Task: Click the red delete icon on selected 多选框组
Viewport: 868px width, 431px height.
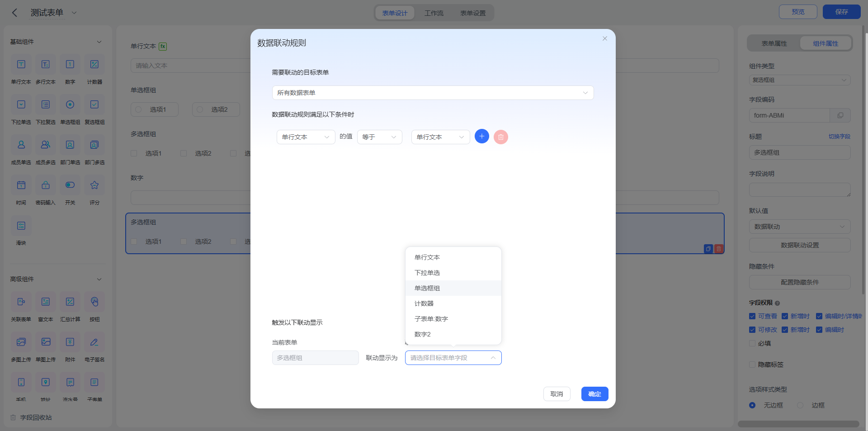Action: coord(719,249)
